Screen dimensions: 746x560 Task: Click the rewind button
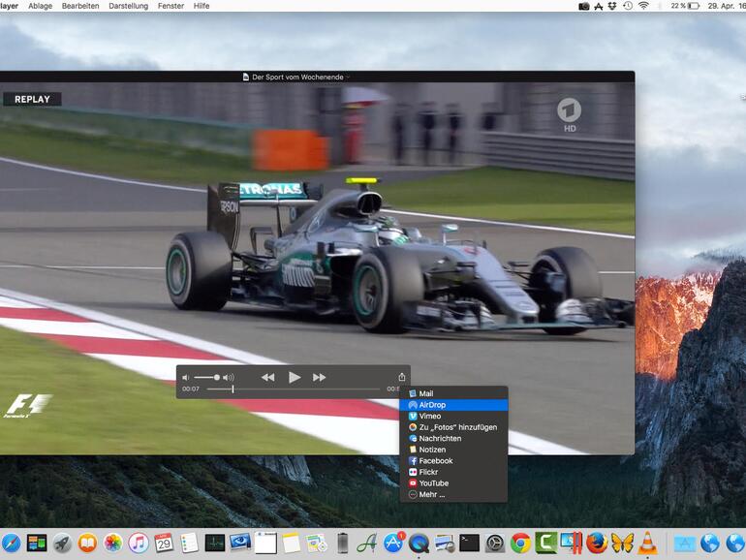pos(267,378)
